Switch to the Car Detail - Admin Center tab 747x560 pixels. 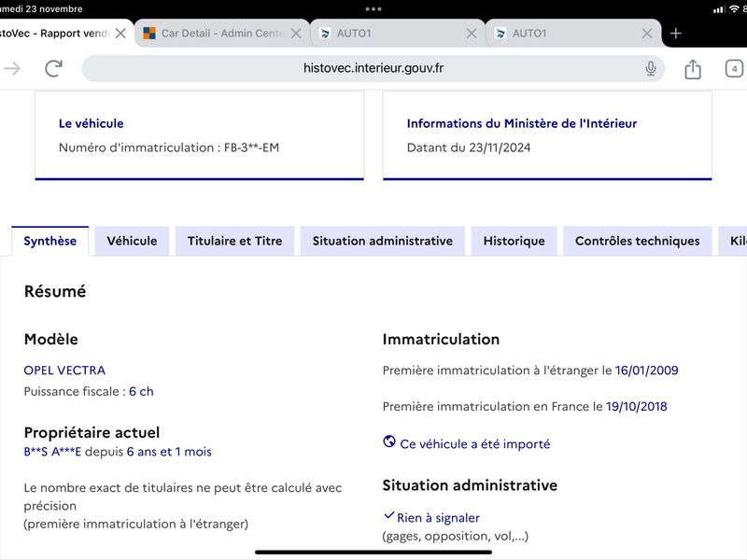[222, 34]
